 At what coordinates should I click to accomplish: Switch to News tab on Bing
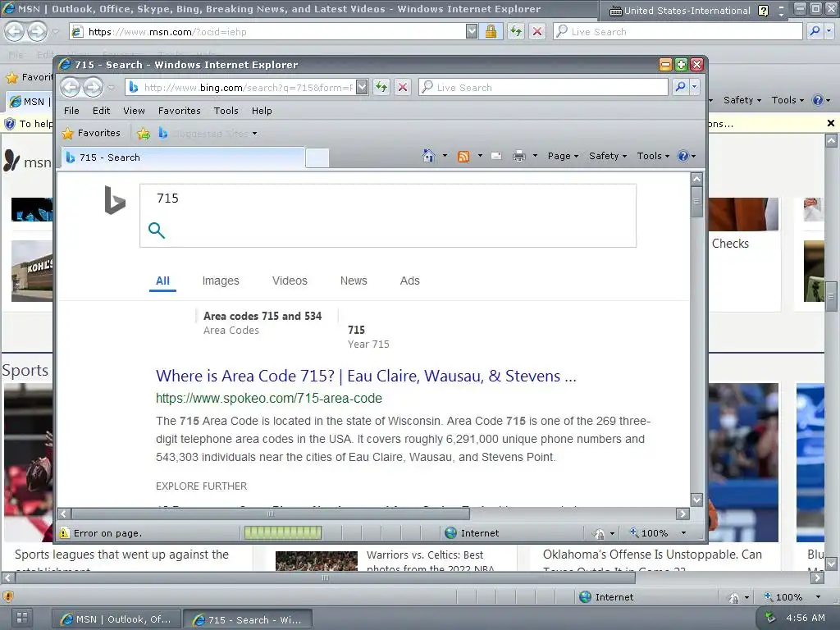tap(354, 281)
